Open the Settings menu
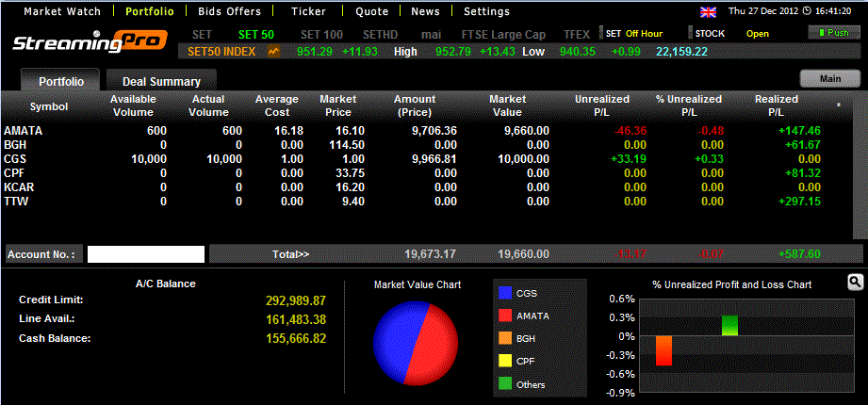The height and width of the screenshot is (405, 868). [x=486, y=12]
